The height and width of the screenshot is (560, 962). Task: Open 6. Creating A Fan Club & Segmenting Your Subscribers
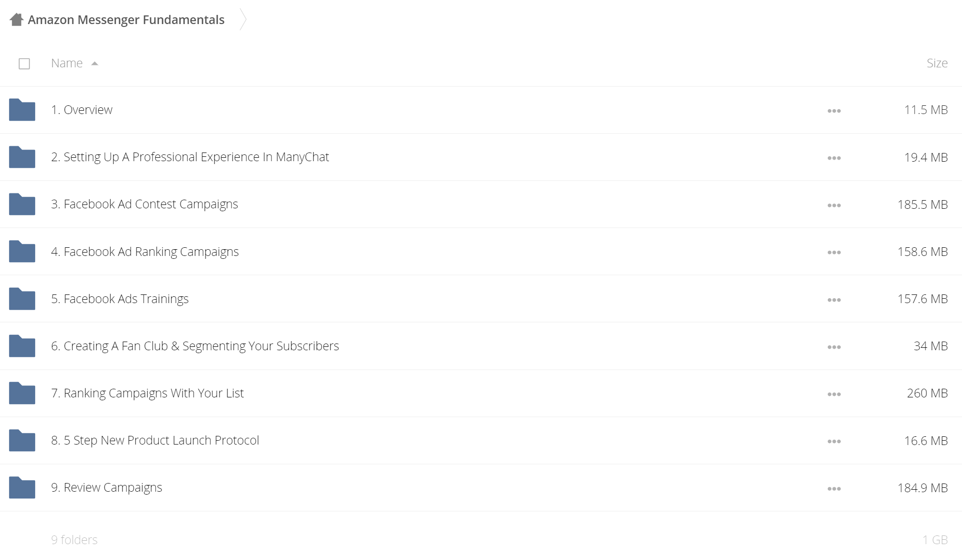click(195, 346)
